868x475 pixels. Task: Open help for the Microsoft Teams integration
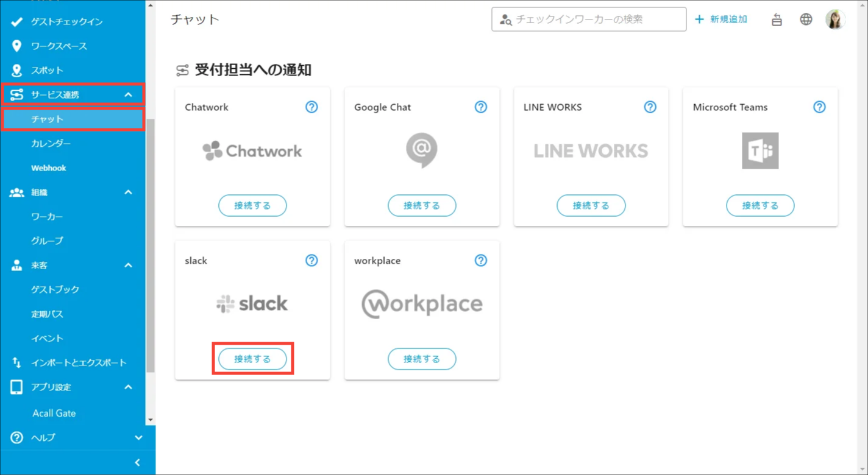(820, 107)
